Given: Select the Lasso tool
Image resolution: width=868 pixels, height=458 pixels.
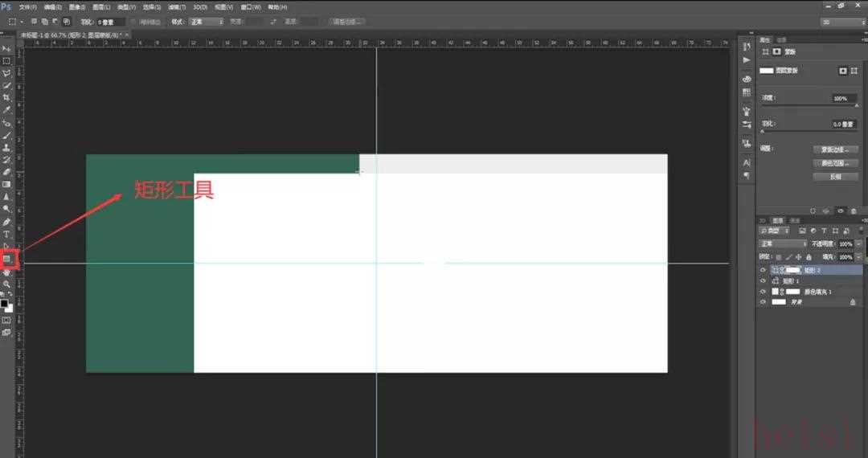Looking at the screenshot, I should (x=6, y=73).
